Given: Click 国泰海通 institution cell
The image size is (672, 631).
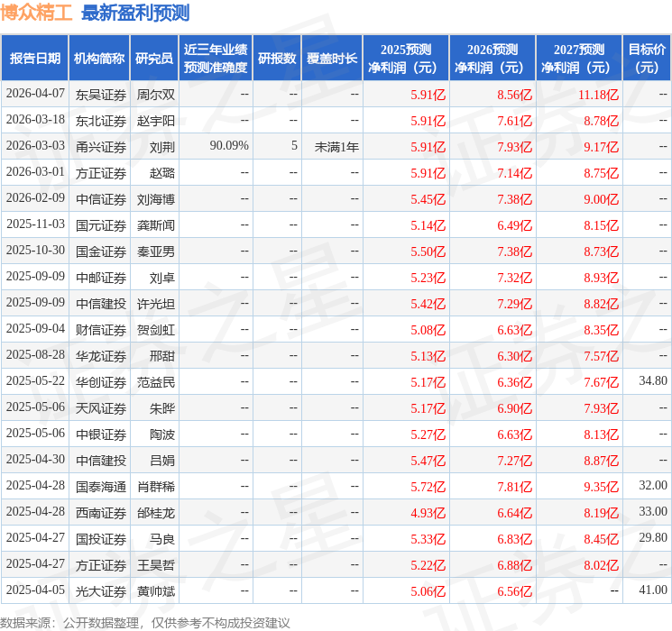Looking at the screenshot, I should [101, 487].
